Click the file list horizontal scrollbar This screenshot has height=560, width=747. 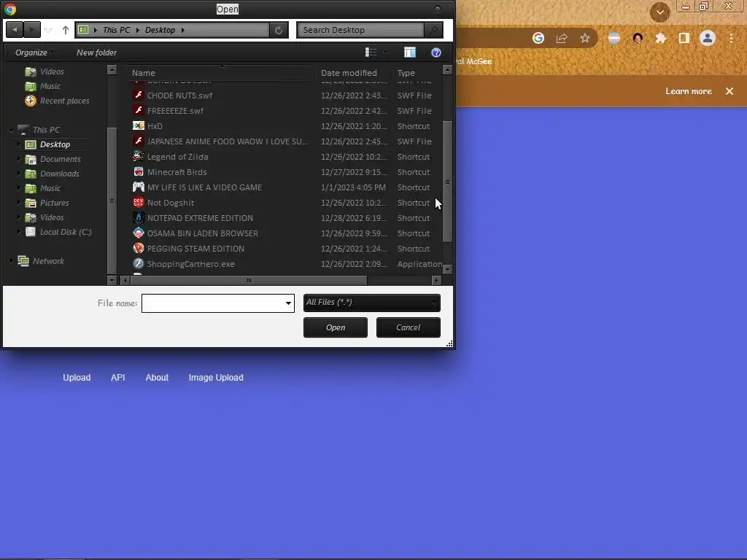point(249,281)
